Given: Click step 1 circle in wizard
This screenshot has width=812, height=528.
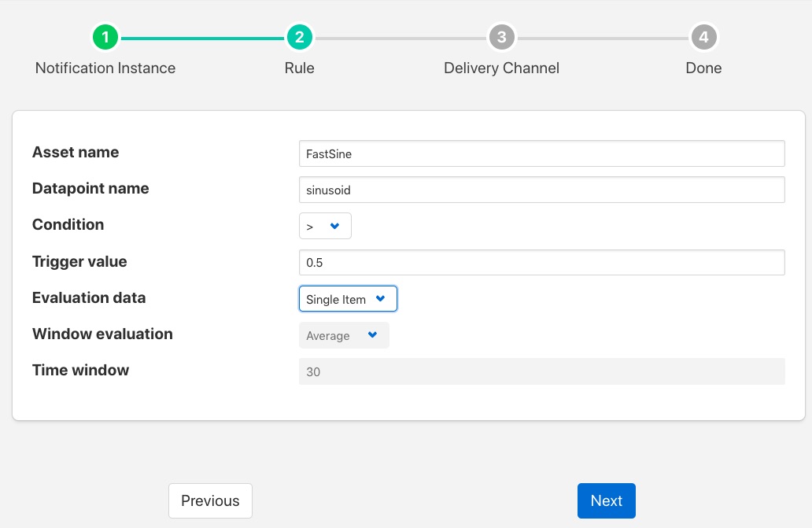Looking at the screenshot, I should pyautogui.click(x=105, y=37).
